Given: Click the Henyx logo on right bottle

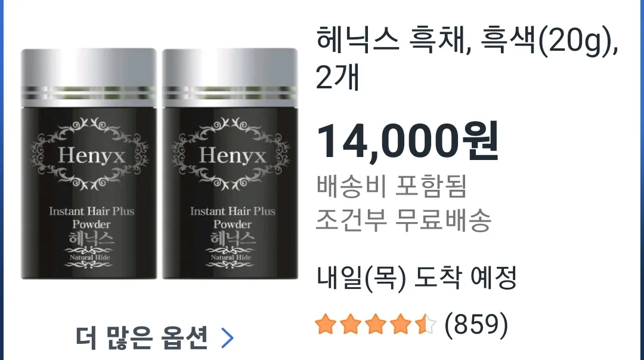Looking at the screenshot, I should [232, 155].
